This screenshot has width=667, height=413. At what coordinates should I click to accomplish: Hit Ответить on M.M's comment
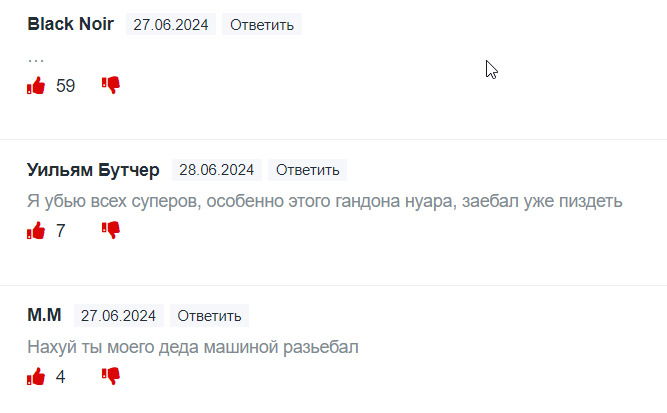point(209,316)
